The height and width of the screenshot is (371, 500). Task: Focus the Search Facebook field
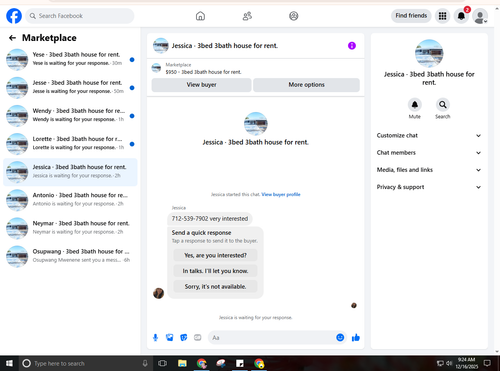80,16
